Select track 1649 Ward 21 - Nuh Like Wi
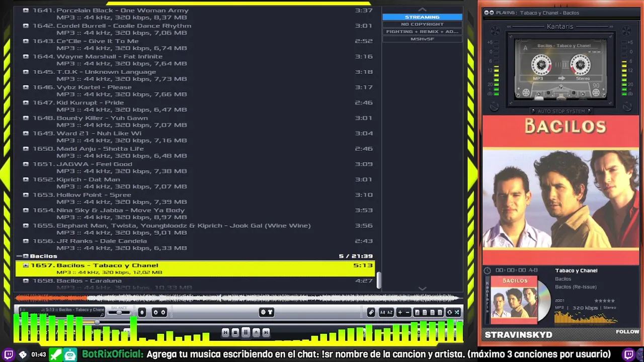This screenshot has width=644, height=362. (195, 137)
